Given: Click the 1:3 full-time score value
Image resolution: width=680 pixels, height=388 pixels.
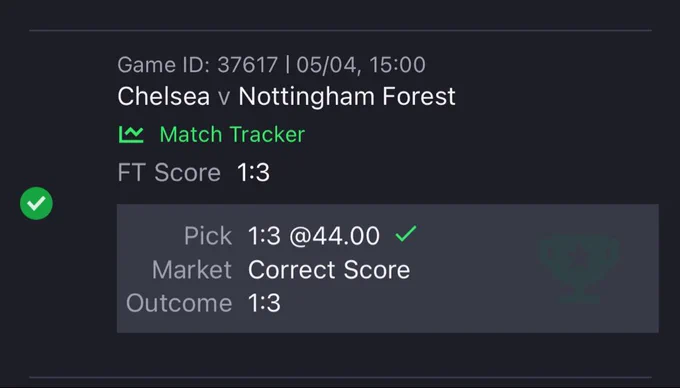Looking at the screenshot, I should (x=253, y=173).
